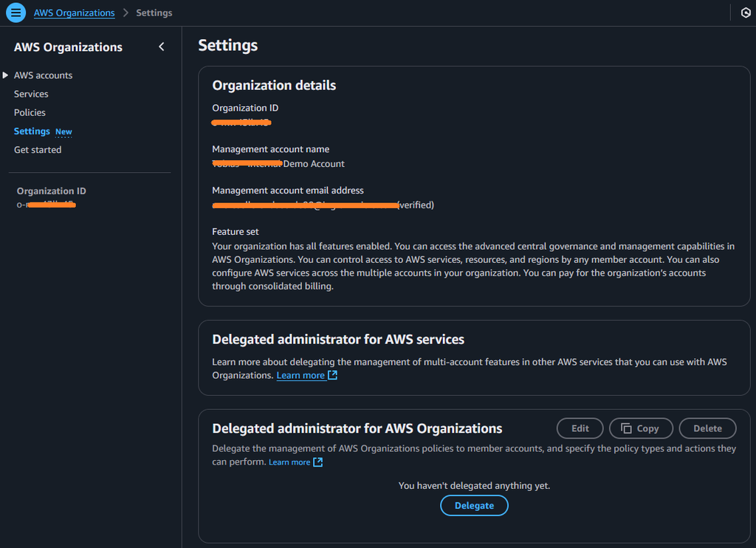Collapse the AWS Organizations sidebar panel
756x548 pixels.
pyautogui.click(x=161, y=47)
